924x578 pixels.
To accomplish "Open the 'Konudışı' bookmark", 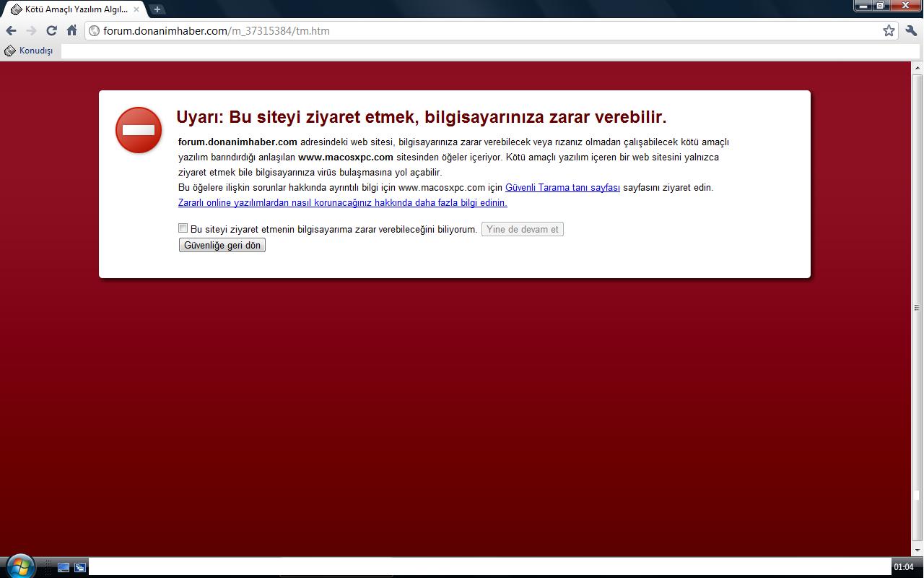I will click(30, 51).
